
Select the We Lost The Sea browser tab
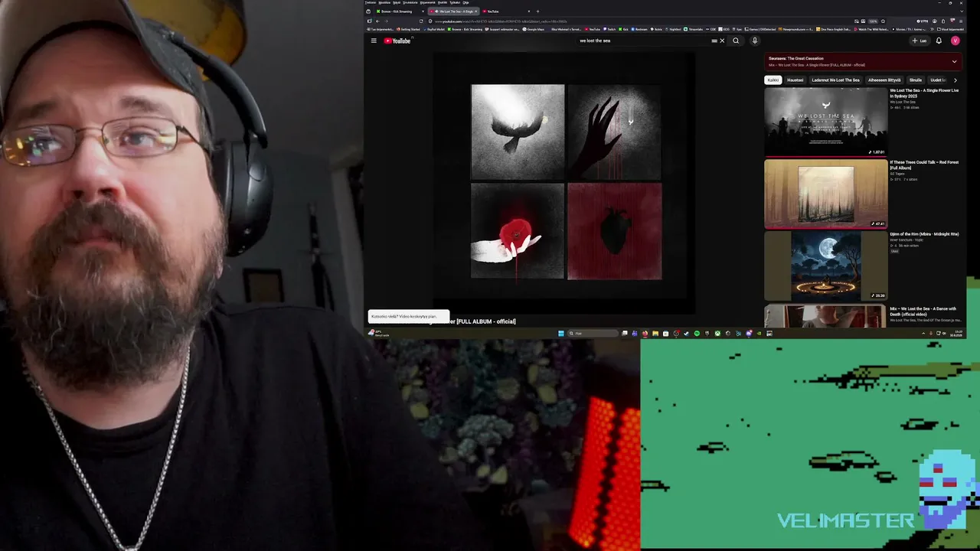(x=452, y=11)
